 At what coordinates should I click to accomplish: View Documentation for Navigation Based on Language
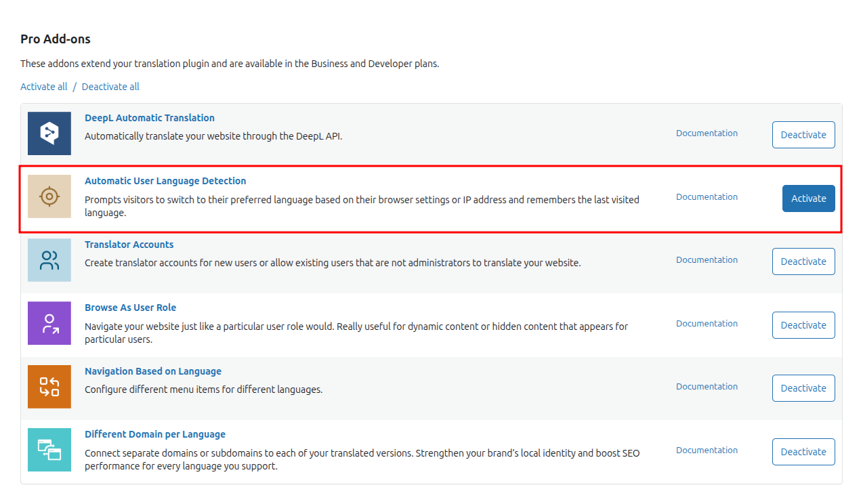point(707,386)
